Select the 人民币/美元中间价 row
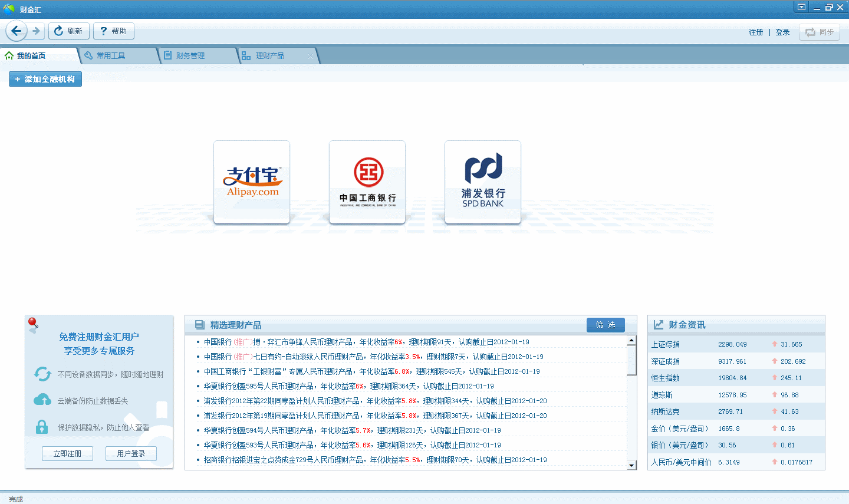 [736, 462]
